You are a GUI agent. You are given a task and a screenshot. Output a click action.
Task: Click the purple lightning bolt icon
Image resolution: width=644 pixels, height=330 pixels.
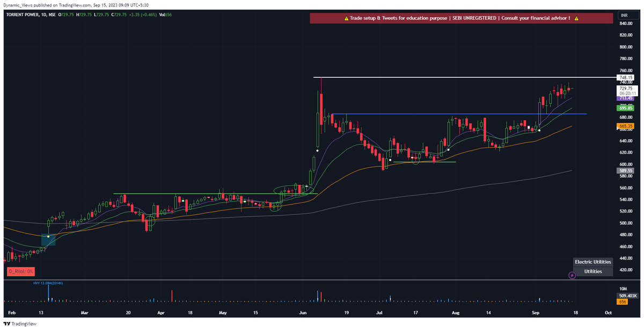click(572, 275)
